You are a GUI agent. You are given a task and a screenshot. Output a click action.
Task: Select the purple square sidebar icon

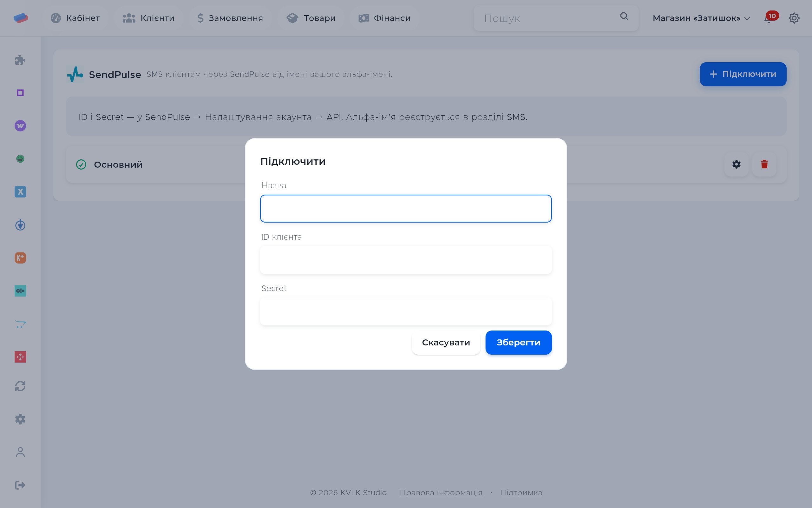20,93
